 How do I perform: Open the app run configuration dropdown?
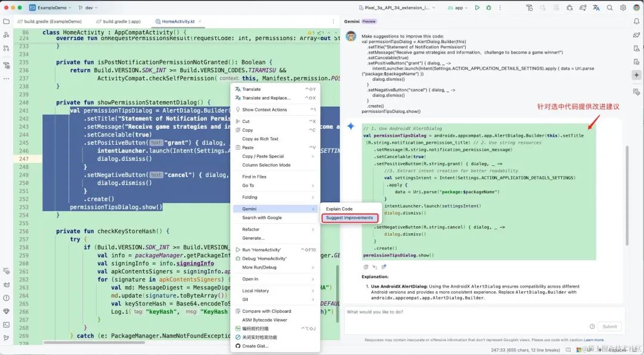458,7
